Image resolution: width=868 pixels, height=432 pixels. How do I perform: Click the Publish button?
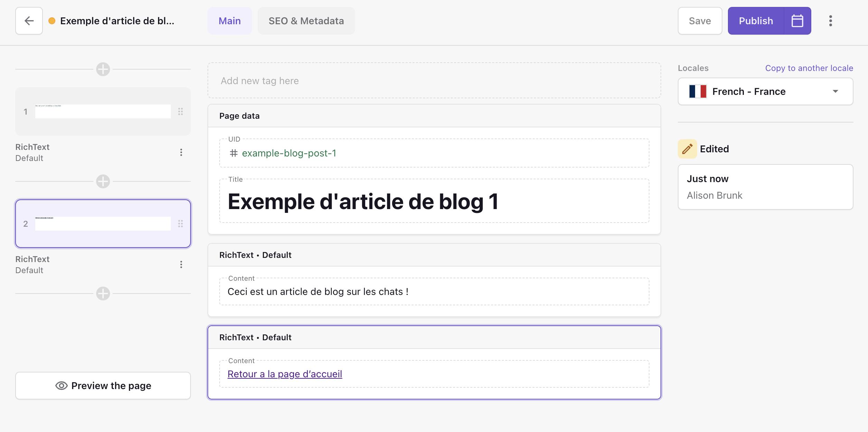tap(756, 21)
